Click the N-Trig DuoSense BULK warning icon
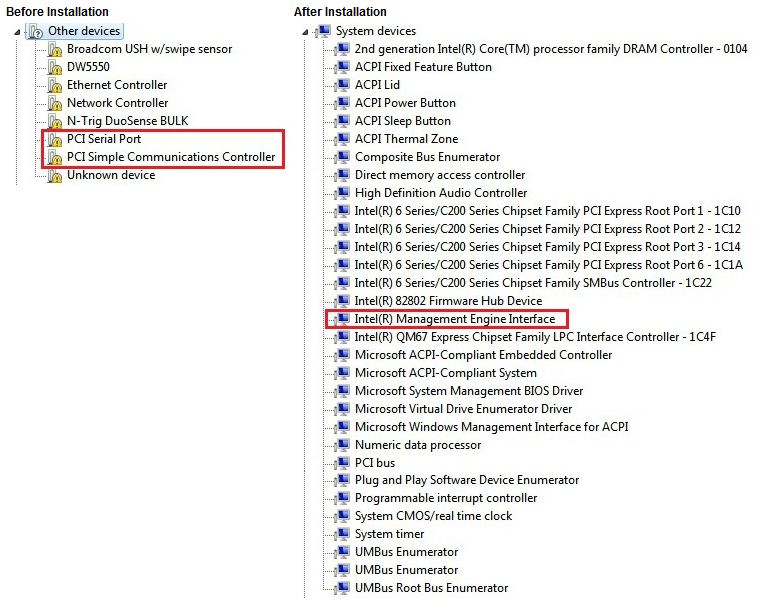Viewport: 761px width, 616px height. (x=54, y=121)
